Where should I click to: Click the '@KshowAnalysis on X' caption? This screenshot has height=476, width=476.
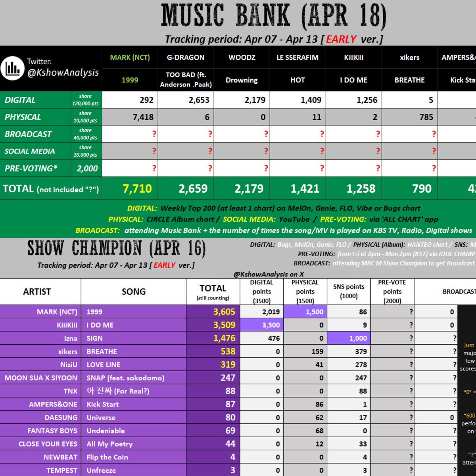(269, 274)
